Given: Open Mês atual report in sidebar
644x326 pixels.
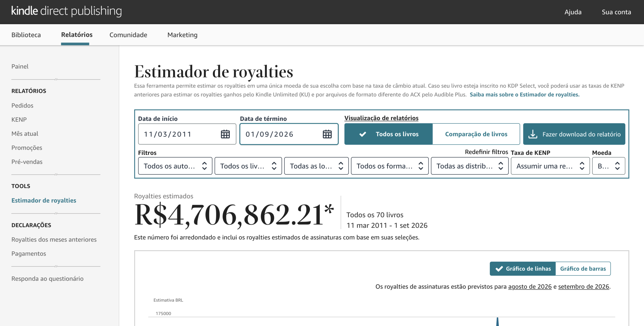Looking at the screenshot, I should 25,134.
